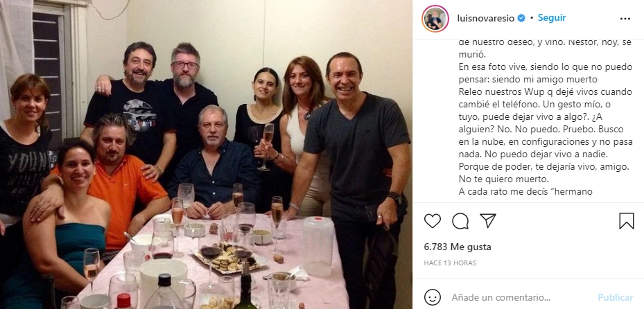This screenshot has height=309, width=644.
Task: Like the post with the heart icon
Action: point(432,221)
